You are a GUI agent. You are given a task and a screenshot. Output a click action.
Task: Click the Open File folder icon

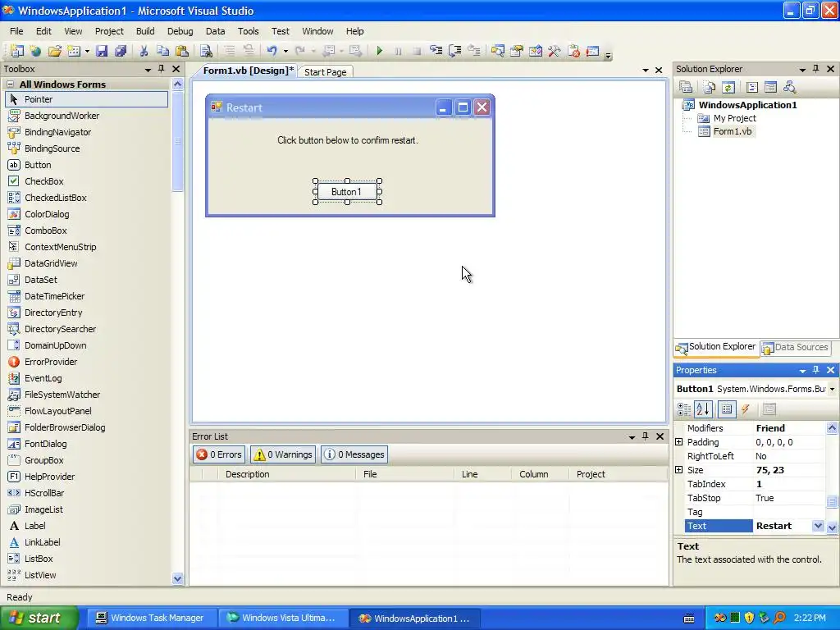[55, 51]
